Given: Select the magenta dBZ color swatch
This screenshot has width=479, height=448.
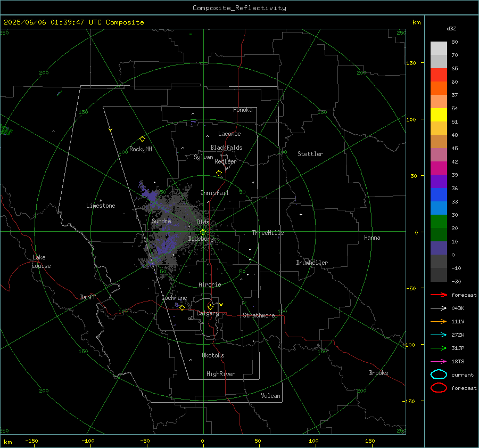Looking at the screenshot, I should [x=439, y=168].
